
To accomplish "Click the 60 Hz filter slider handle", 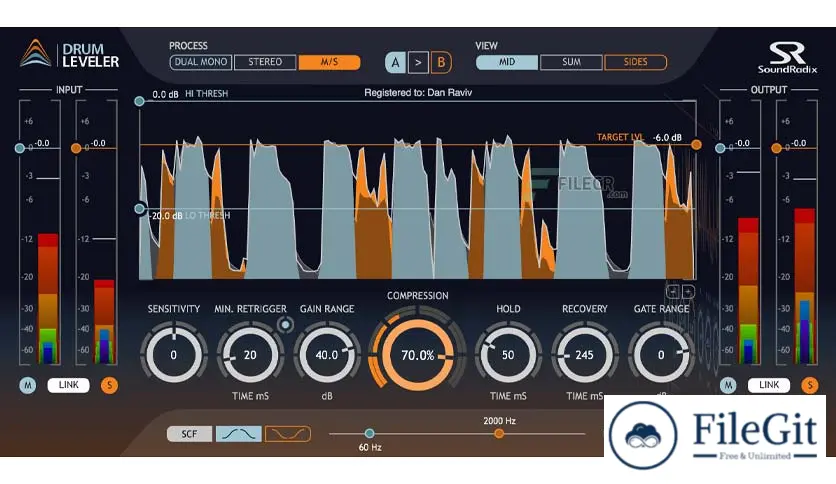I will 369,433.
